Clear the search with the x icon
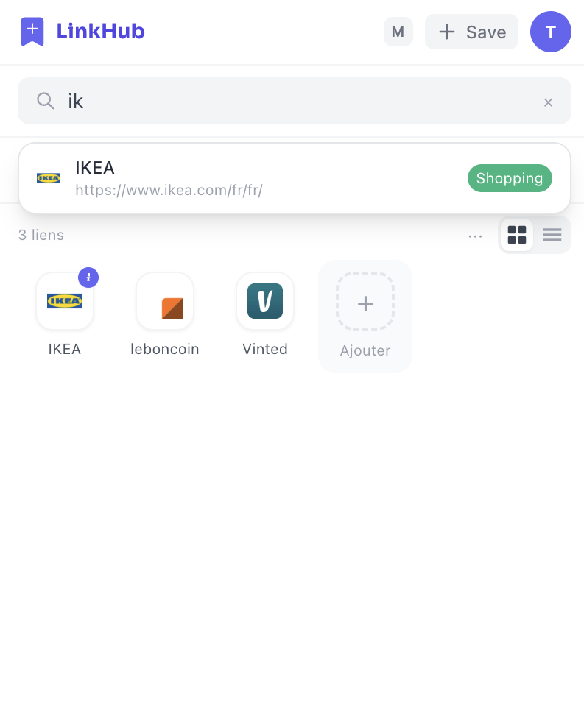Viewport: 584px width, 728px height. (x=548, y=102)
